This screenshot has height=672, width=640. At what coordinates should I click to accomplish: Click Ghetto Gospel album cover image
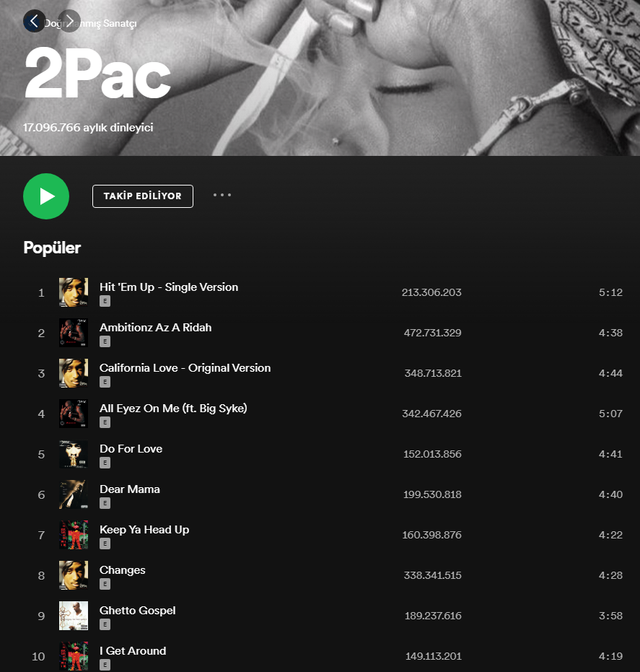point(74,616)
